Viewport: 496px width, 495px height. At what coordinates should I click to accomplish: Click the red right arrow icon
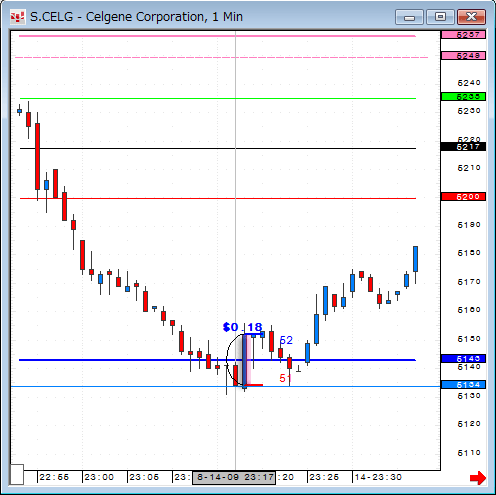[478, 478]
